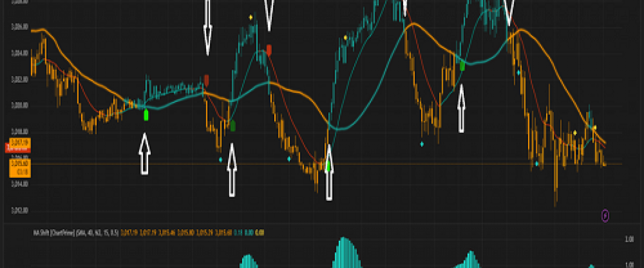Click the leftmost cyan diamond marker

coord(220,159)
